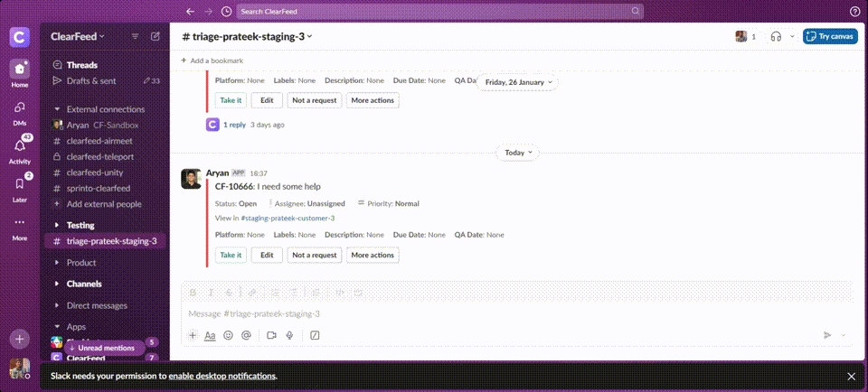Select the clearfeed-airmeet channel
Image resolution: width=868 pixels, height=392 pixels.
(x=100, y=141)
